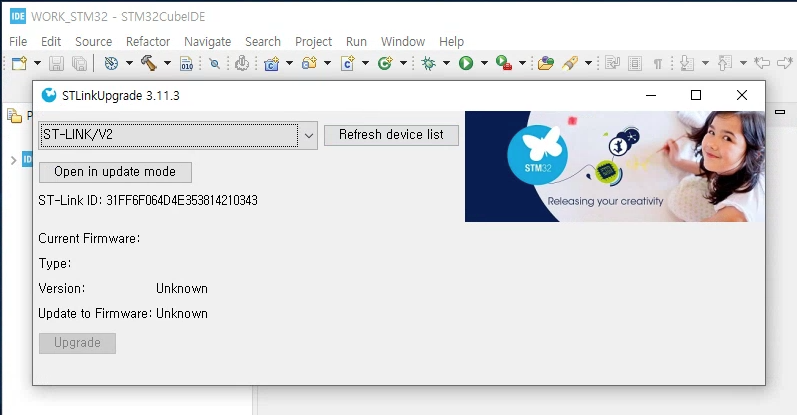Click Open in update mode button
This screenshot has width=797, height=415.
click(x=115, y=172)
